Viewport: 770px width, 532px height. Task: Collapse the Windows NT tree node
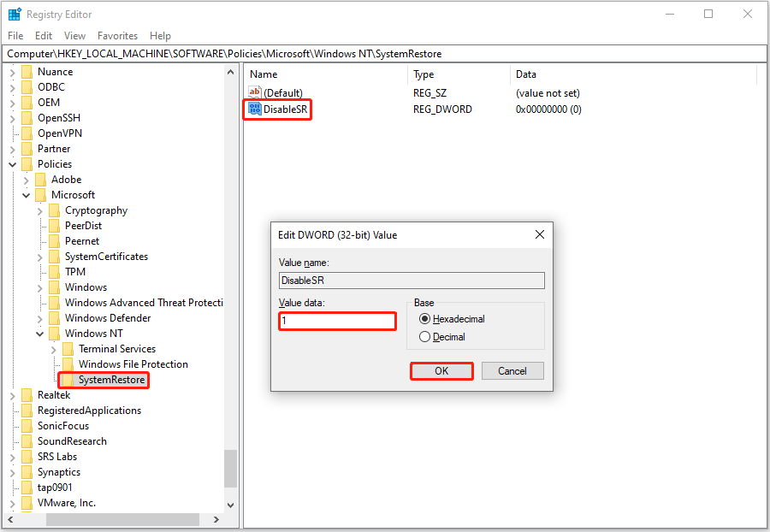pyautogui.click(x=39, y=334)
